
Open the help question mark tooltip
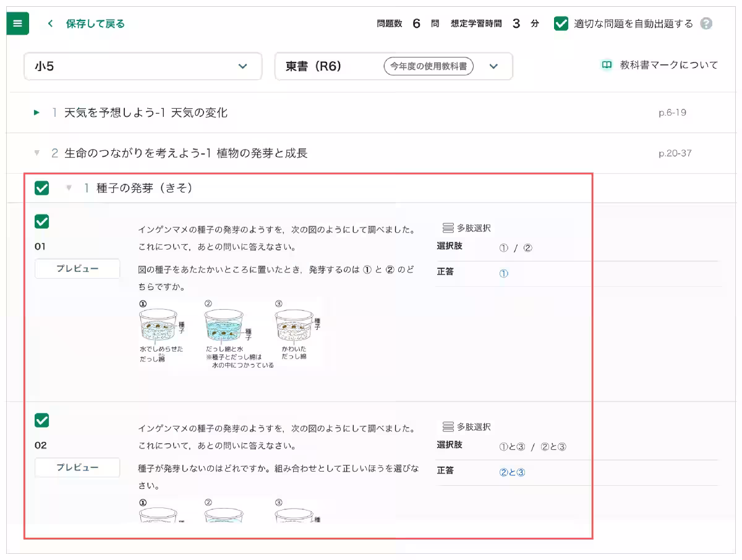[707, 23]
